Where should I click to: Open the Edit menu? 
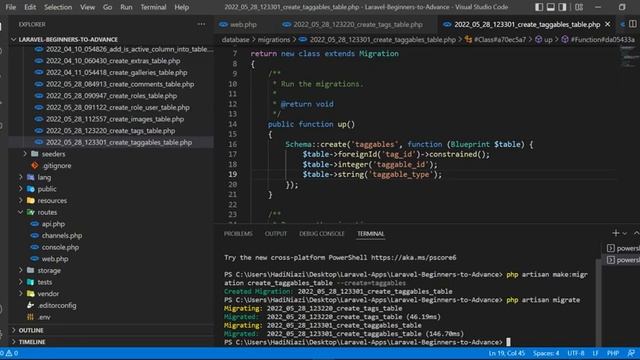click(30, 7)
